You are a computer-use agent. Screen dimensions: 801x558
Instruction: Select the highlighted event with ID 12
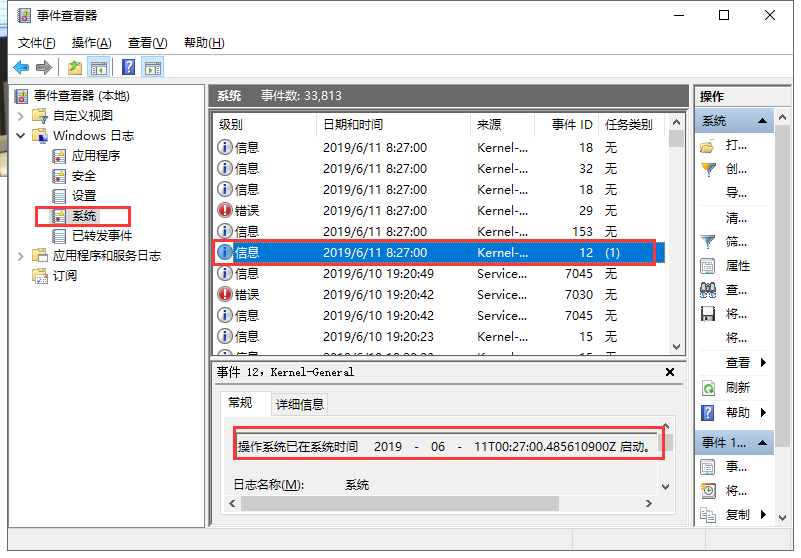pos(440,253)
